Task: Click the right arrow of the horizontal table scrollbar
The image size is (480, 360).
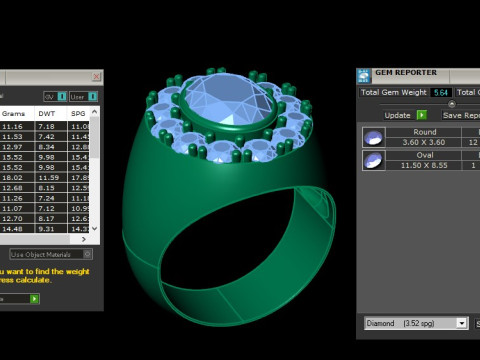Action: click(84, 239)
